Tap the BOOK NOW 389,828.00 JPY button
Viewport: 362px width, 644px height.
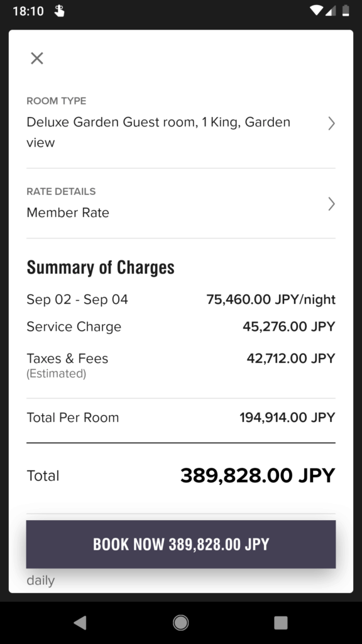pyautogui.click(x=181, y=544)
